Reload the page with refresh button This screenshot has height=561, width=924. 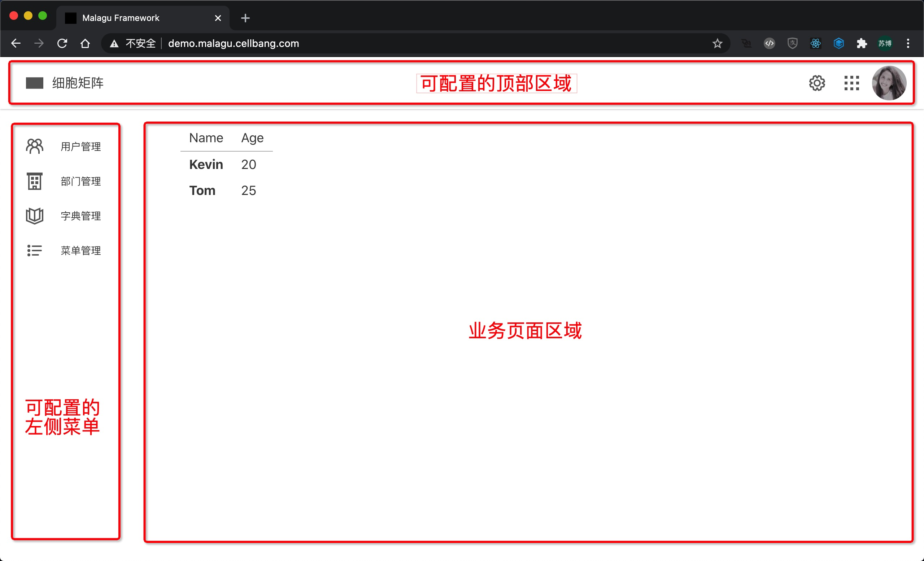tap(62, 43)
